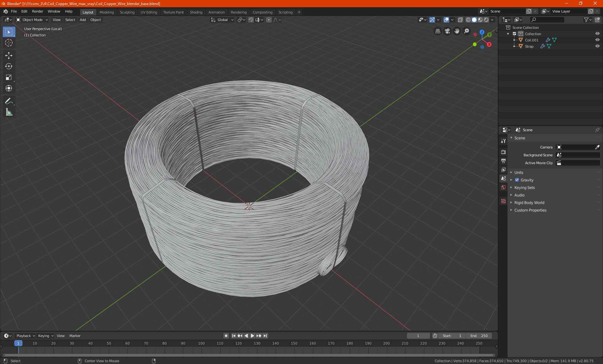Hide Coil.001 object with eye icon
603x364 pixels.
pyautogui.click(x=597, y=40)
